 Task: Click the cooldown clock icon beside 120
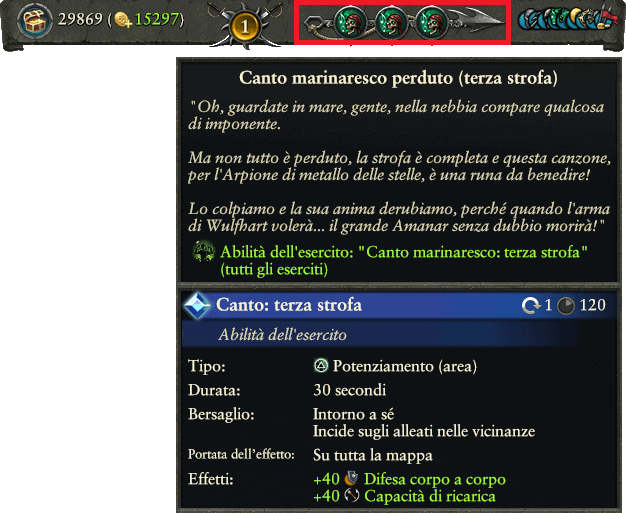565,306
